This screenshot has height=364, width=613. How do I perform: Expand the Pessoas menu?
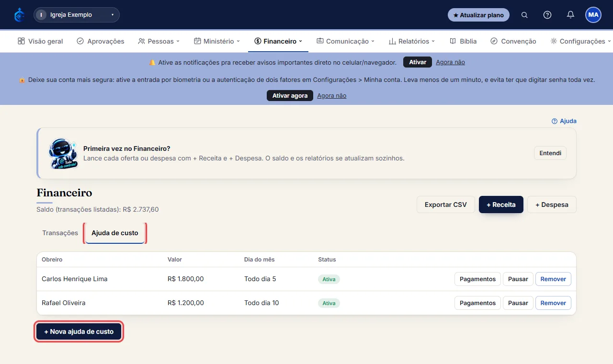(159, 41)
